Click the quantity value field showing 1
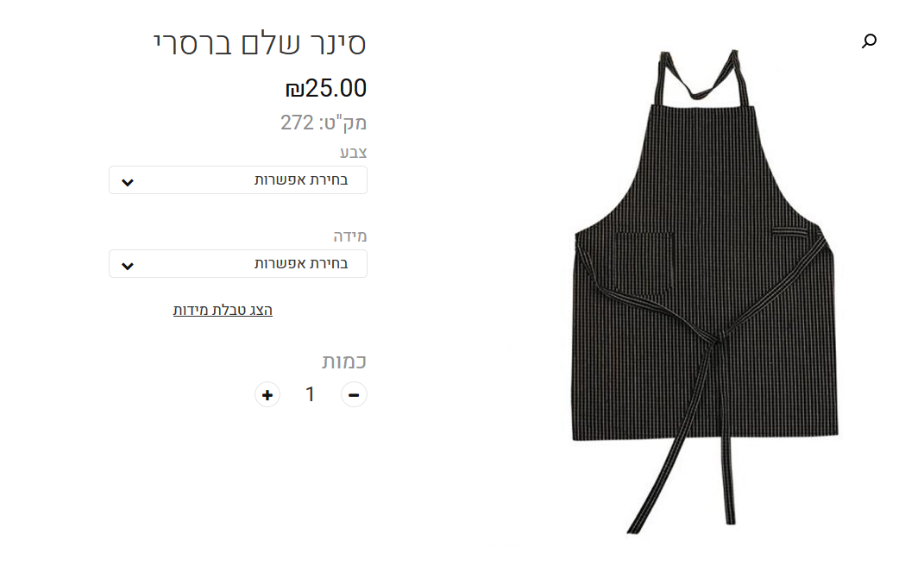This screenshot has height=566, width=924. tap(310, 394)
